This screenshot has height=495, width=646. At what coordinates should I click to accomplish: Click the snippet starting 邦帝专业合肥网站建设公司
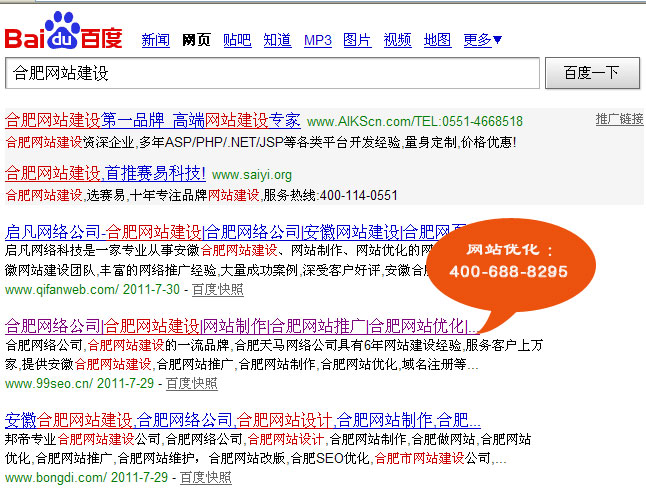coord(268,449)
